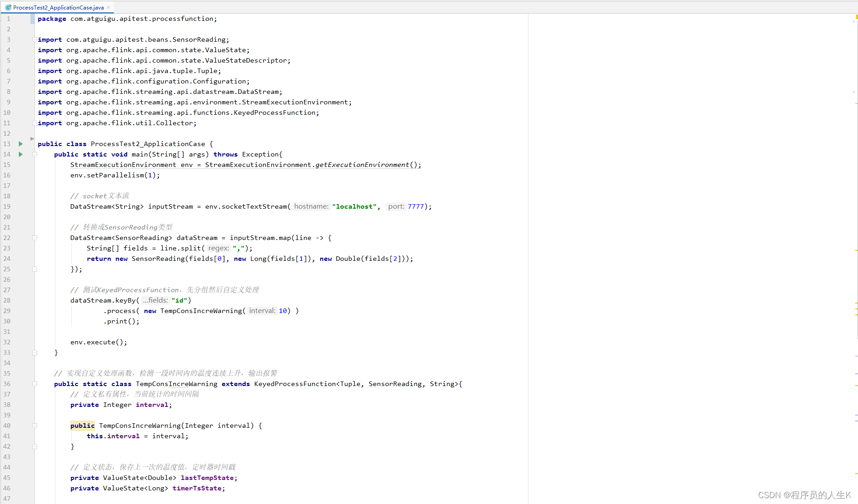858x504 pixels.
Task: Click the regex parameter hint in split call
Action: pyautogui.click(x=218, y=248)
